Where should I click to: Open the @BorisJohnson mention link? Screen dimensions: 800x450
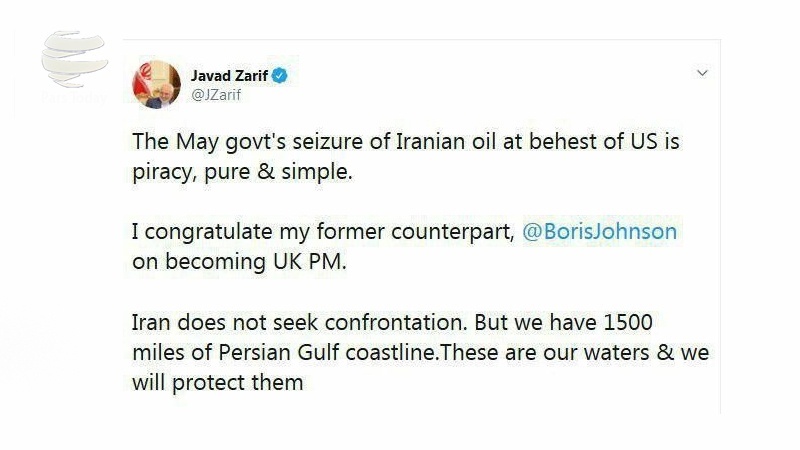(600, 231)
